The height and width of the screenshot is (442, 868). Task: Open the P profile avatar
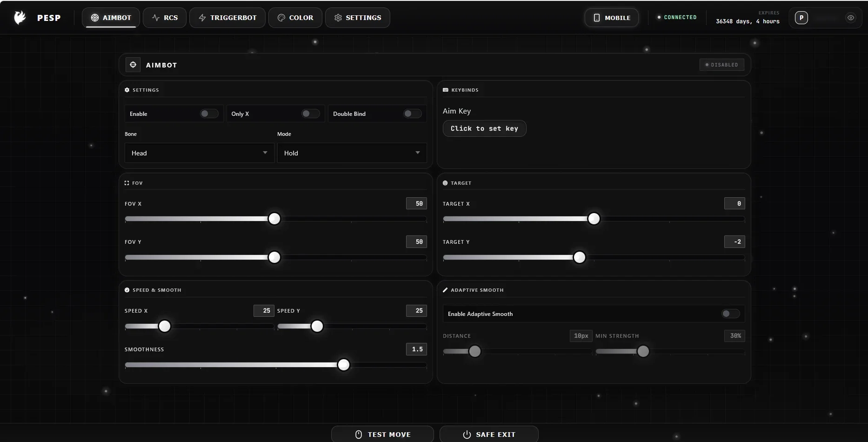(x=801, y=18)
